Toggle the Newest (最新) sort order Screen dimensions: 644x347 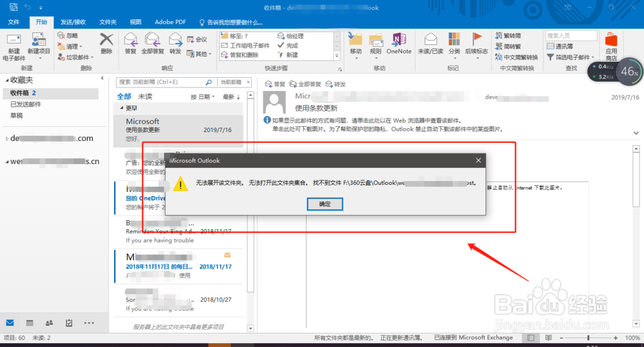pos(231,97)
